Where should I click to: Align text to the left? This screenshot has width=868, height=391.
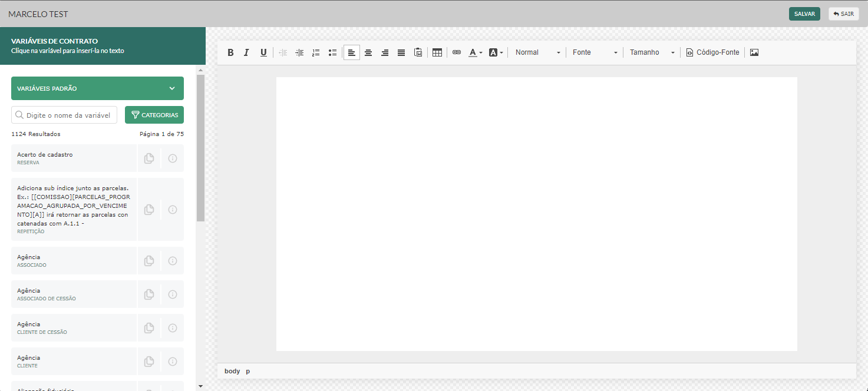(352, 52)
